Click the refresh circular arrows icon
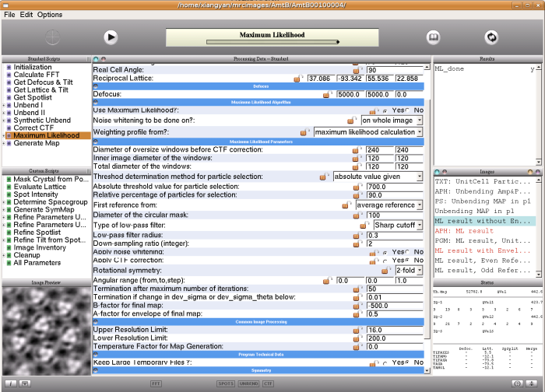Image resolution: width=545 pixels, height=392 pixels. (x=491, y=37)
